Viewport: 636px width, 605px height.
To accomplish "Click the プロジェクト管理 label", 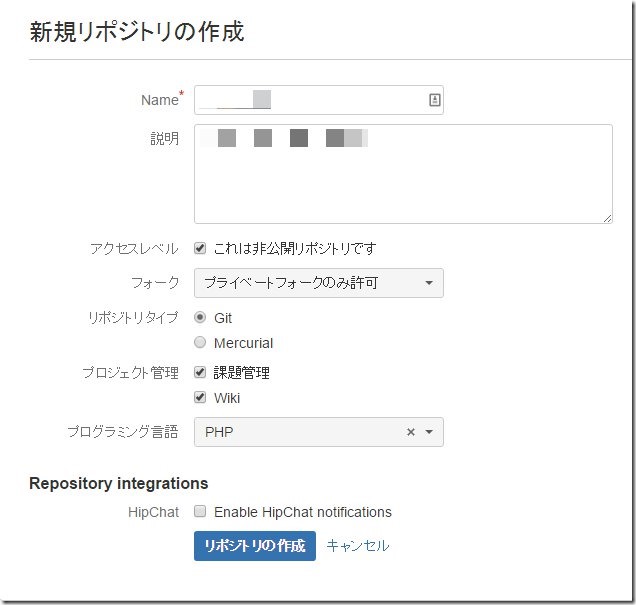I will point(130,372).
